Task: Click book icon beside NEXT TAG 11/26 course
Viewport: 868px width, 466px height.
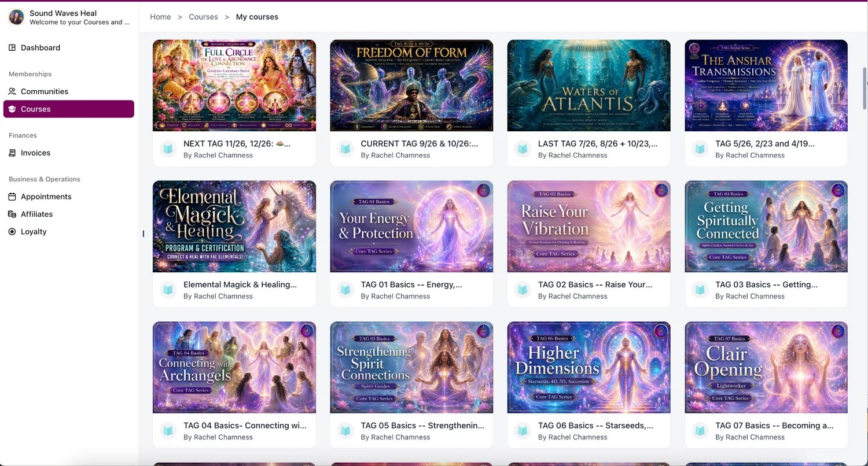Action: tap(168, 149)
